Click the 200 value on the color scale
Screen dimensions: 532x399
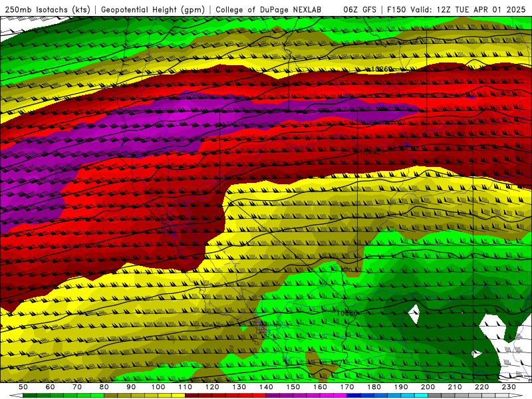tap(428, 387)
